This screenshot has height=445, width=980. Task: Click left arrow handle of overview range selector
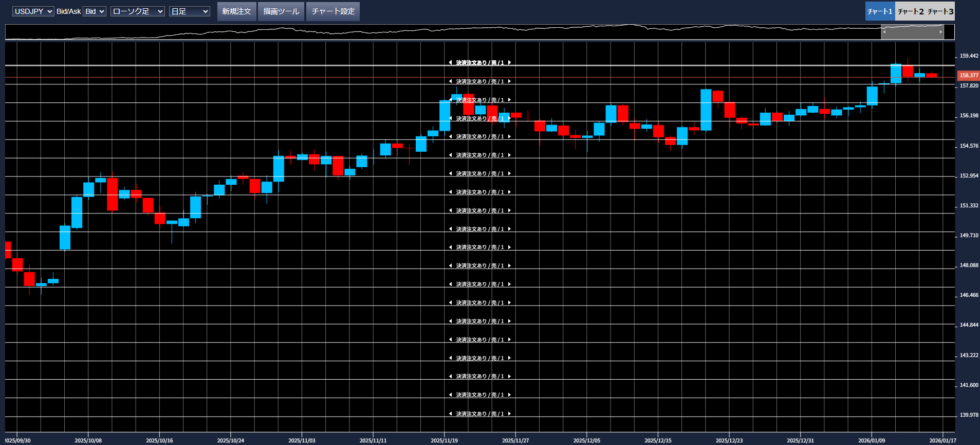884,32
